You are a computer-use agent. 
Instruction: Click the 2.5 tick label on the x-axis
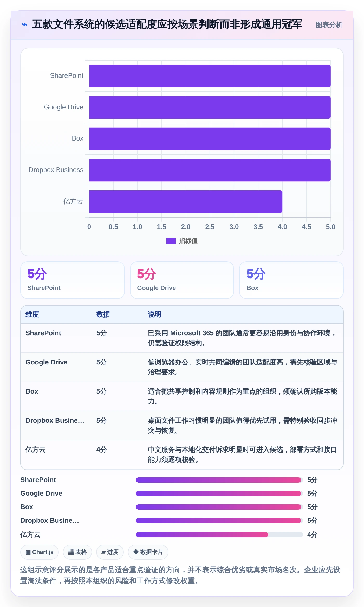[210, 227]
